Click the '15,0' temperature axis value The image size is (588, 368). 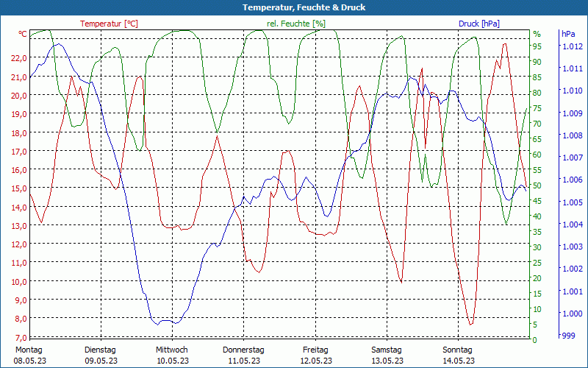pos(19,188)
